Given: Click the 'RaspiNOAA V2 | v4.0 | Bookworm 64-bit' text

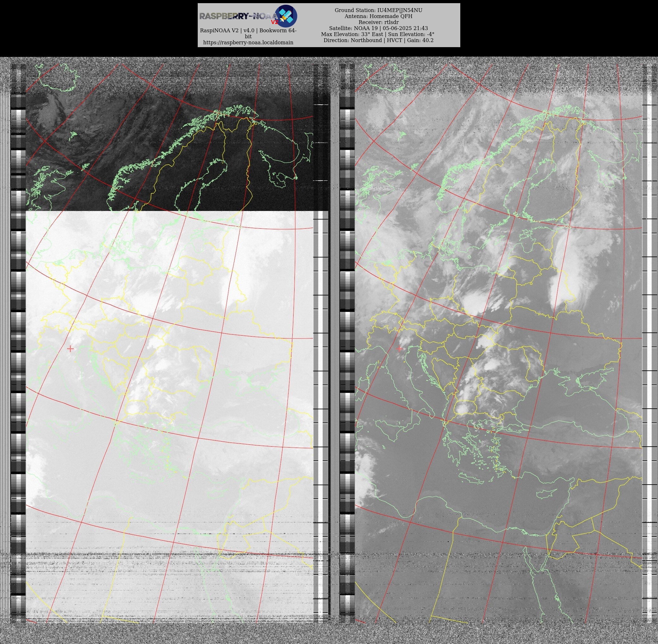Looking at the screenshot, I should coord(248,33).
